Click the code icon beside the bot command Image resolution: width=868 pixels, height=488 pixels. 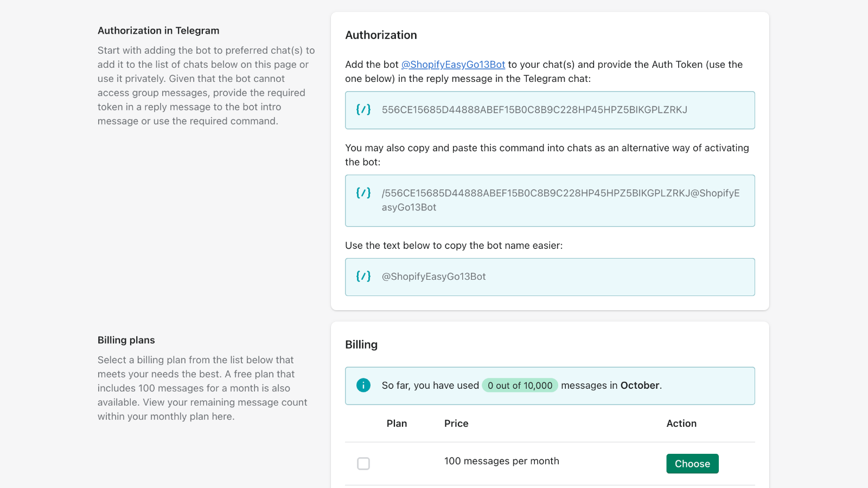pos(363,193)
